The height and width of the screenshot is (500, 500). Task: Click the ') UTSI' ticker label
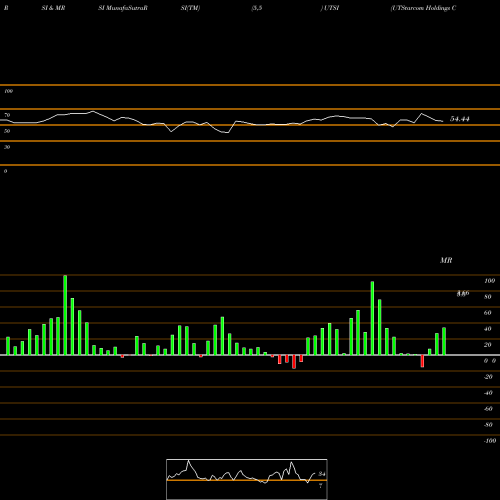(x=330, y=8)
